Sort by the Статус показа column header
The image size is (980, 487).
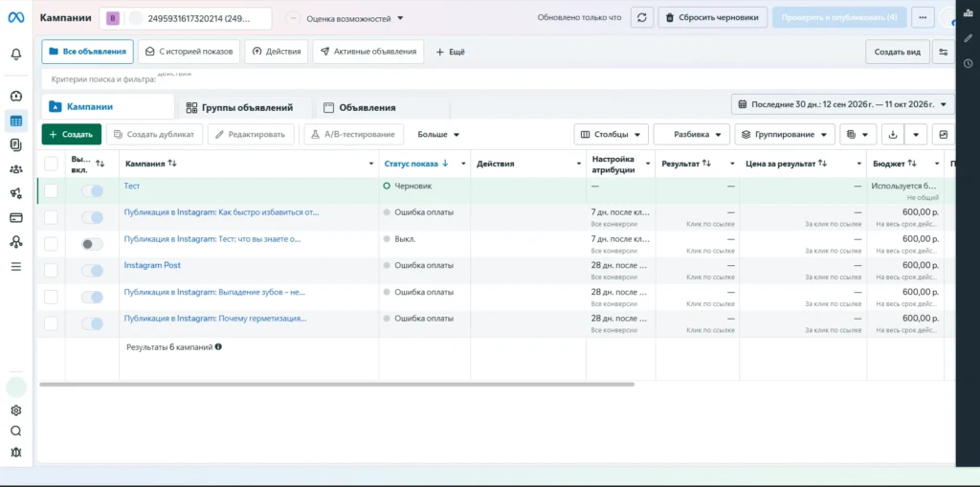click(x=416, y=164)
